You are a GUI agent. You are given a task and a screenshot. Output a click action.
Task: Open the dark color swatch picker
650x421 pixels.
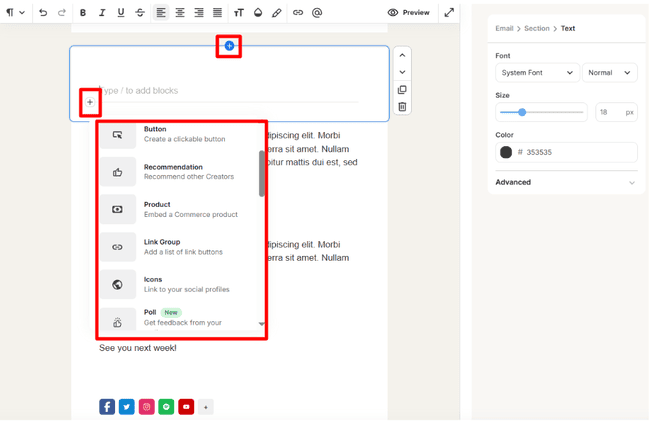coord(506,152)
